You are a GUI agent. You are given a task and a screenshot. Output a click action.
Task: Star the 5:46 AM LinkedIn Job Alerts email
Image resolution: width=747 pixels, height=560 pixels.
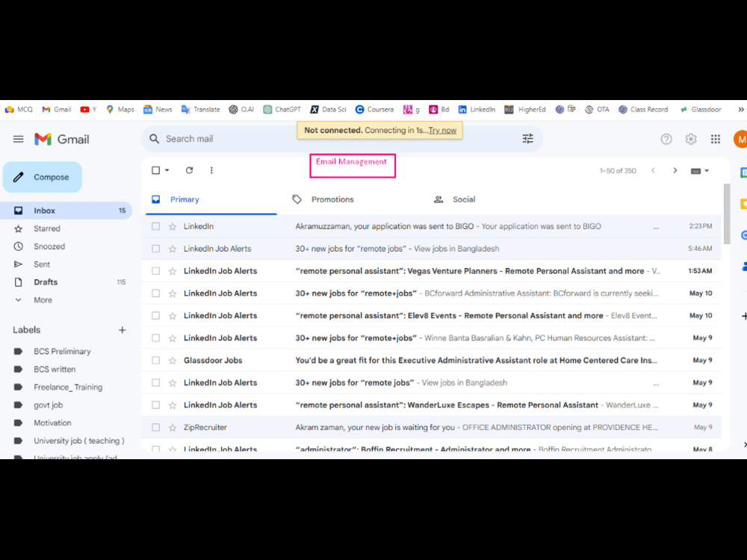pos(173,249)
